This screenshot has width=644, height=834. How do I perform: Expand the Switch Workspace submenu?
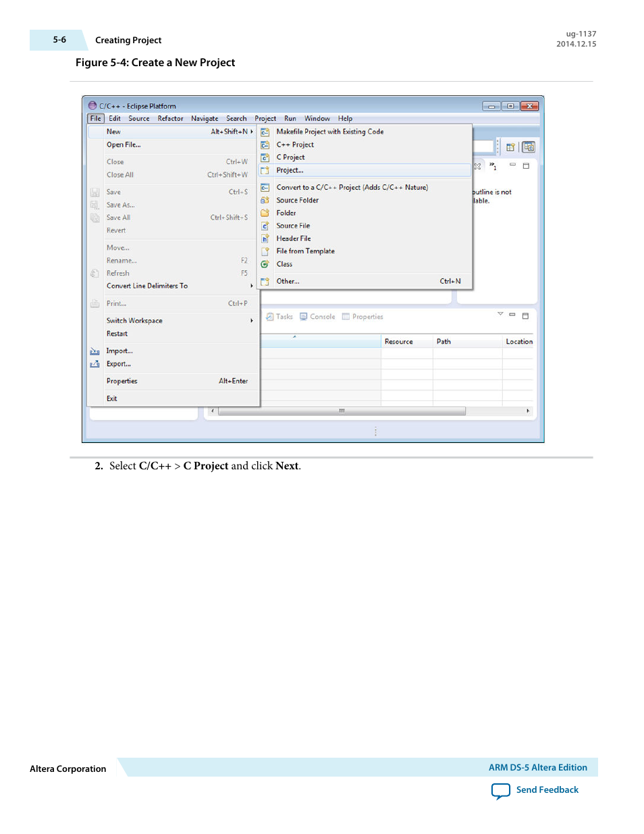pyautogui.click(x=252, y=321)
